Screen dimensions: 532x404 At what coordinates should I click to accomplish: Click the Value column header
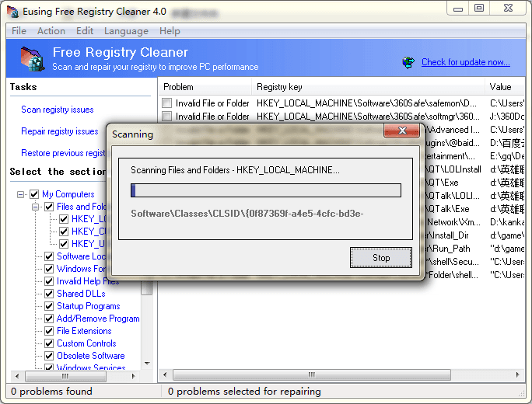505,87
